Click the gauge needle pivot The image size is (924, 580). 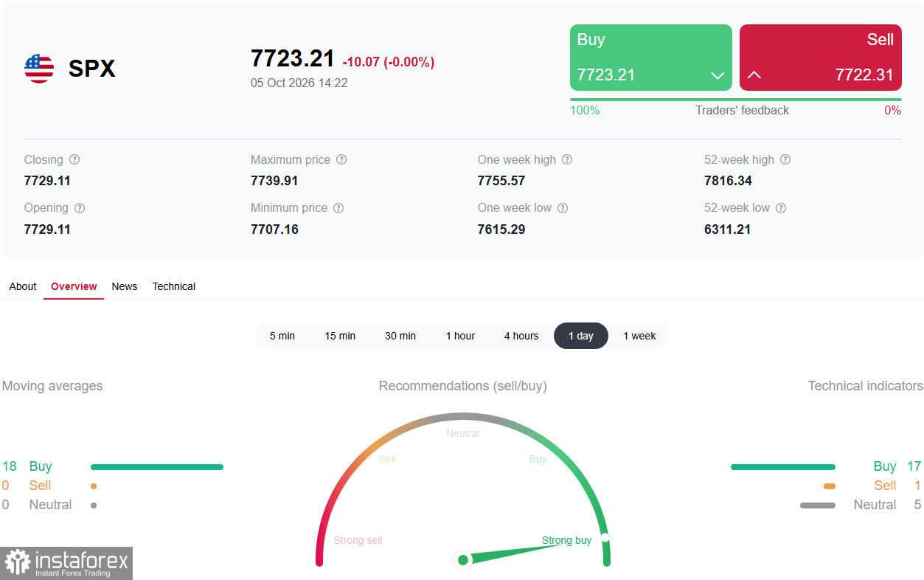pyautogui.click(x=463, y=560)
